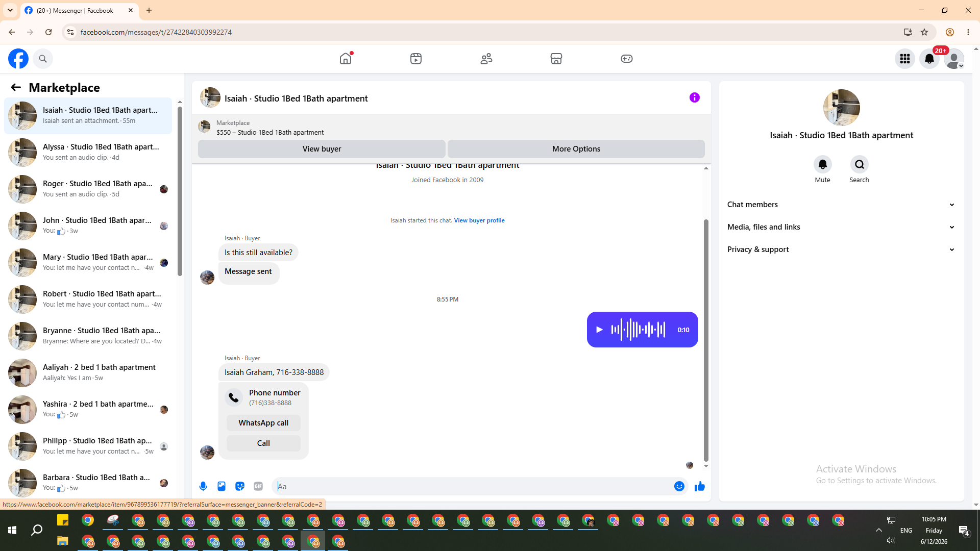Open the listing banner $550 Studio apartment
The image size is (980, 551).
[269, 128]
